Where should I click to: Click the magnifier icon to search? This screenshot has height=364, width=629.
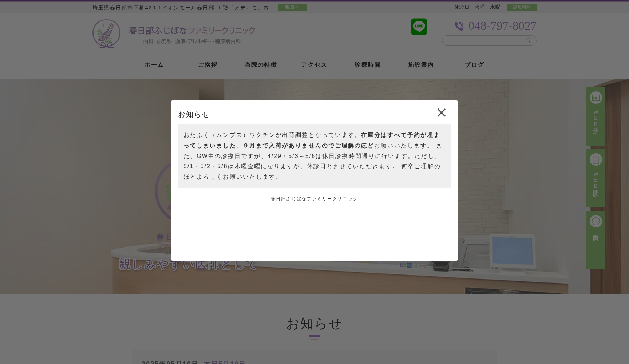click(x=529, y=40)
